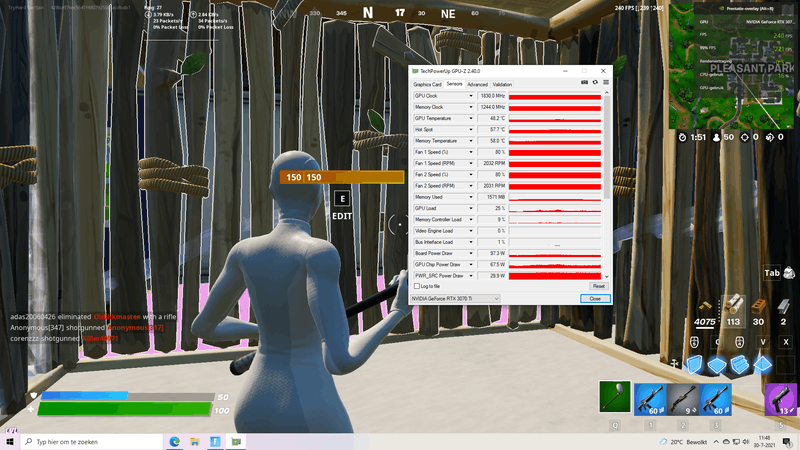Click the Pleasant Park minimap
Viewport: 800px width, 450px height.
point(732,66)
